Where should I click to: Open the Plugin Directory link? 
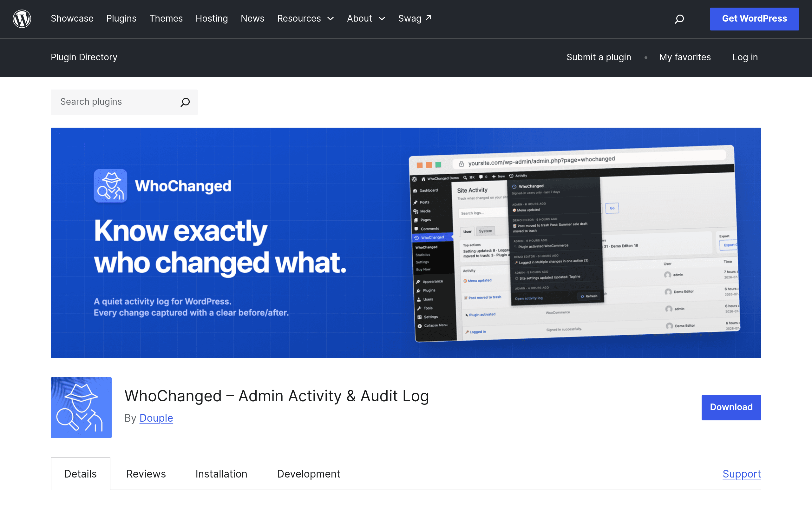pos(84,57)
